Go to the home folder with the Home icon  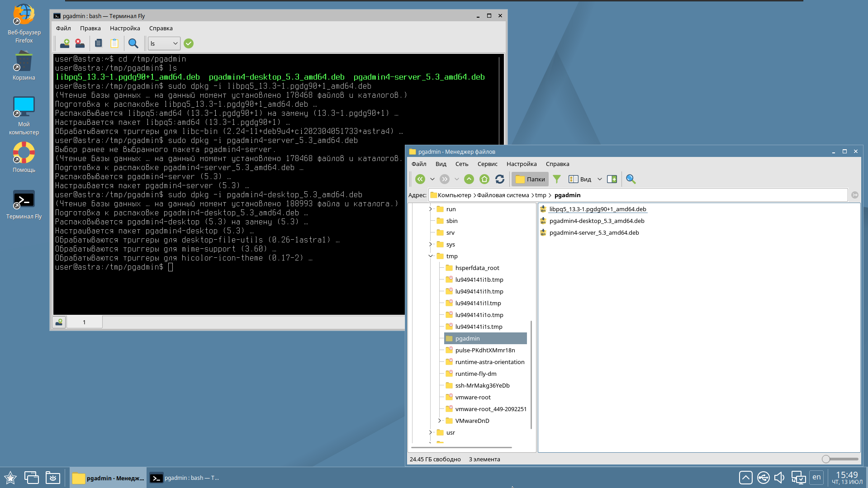pyautogui.click(x=484, y=179)
